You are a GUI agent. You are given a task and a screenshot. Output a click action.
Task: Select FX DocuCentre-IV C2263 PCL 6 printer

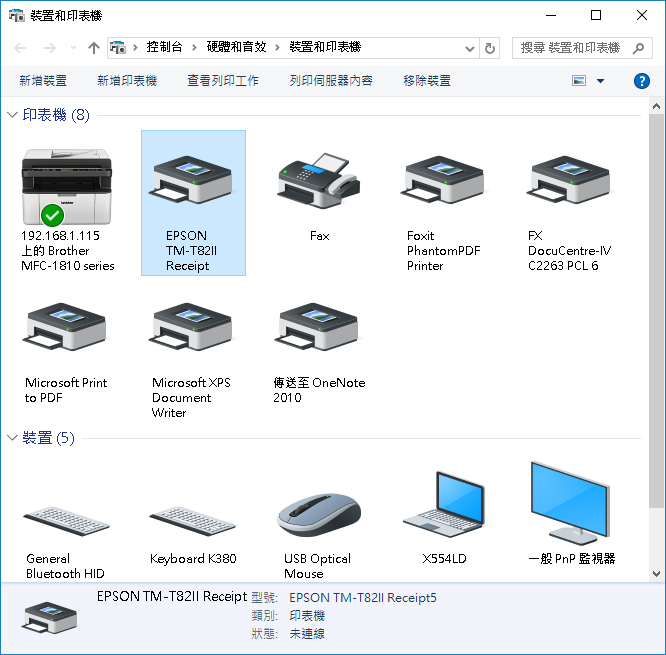(570, 180)
